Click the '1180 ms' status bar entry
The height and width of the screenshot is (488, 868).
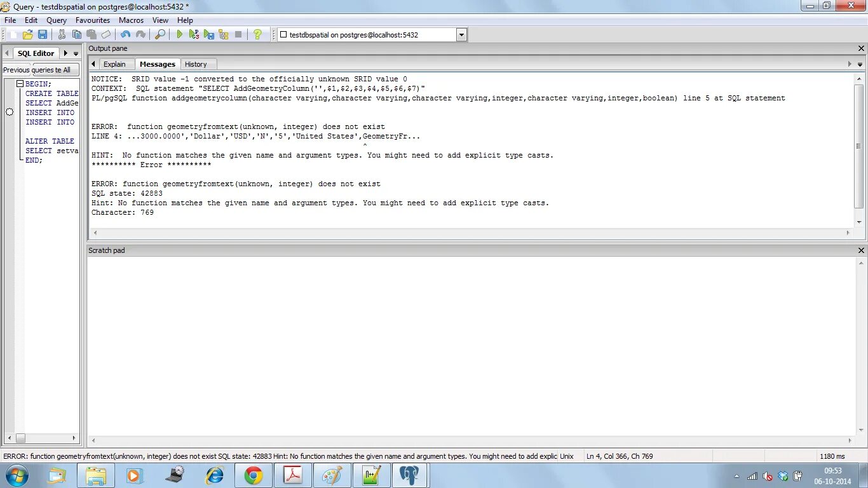[832, 456]
